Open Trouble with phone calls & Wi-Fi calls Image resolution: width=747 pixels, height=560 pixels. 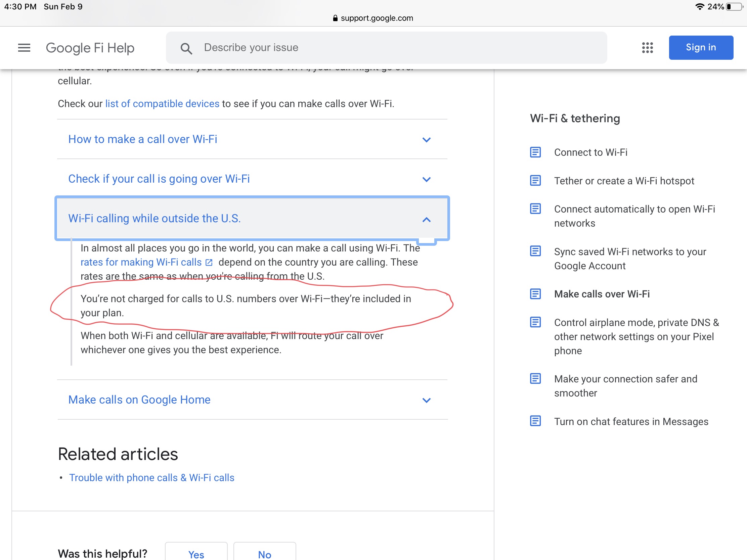151,477
